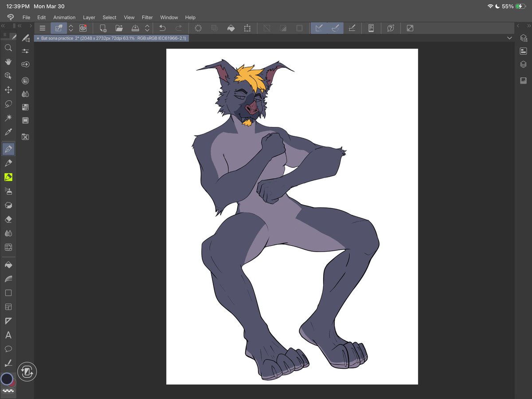Image resolution: width=532 pixels, height=399 pixels.
Task: Select the Hand move-view tool
Action: [x=8, y=62]
